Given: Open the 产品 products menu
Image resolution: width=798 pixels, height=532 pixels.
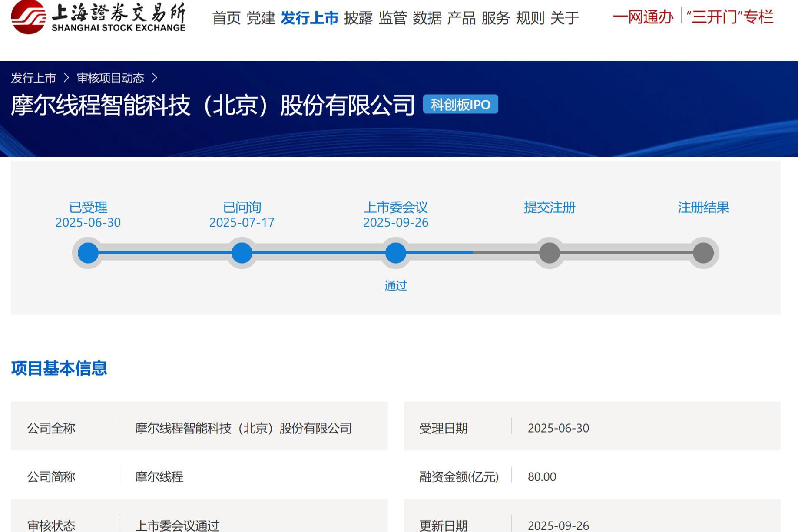Looking at the screenshot, I should [x=461, y=18].
